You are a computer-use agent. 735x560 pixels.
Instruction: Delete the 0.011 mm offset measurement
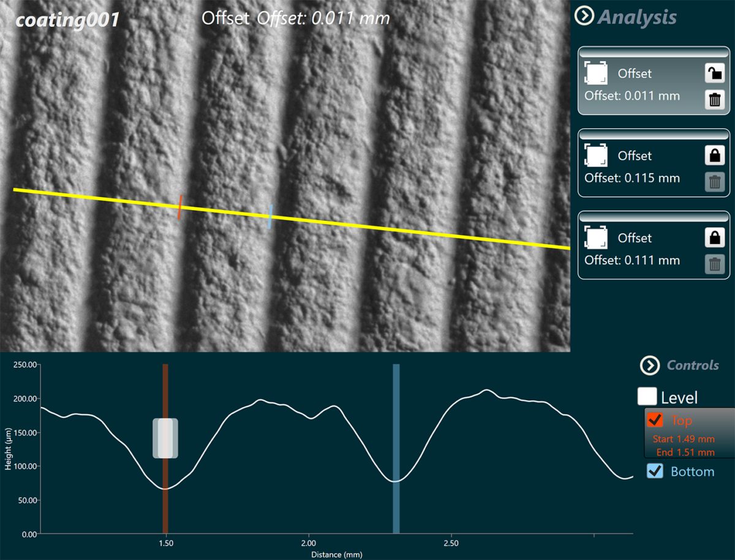[714, 99]
